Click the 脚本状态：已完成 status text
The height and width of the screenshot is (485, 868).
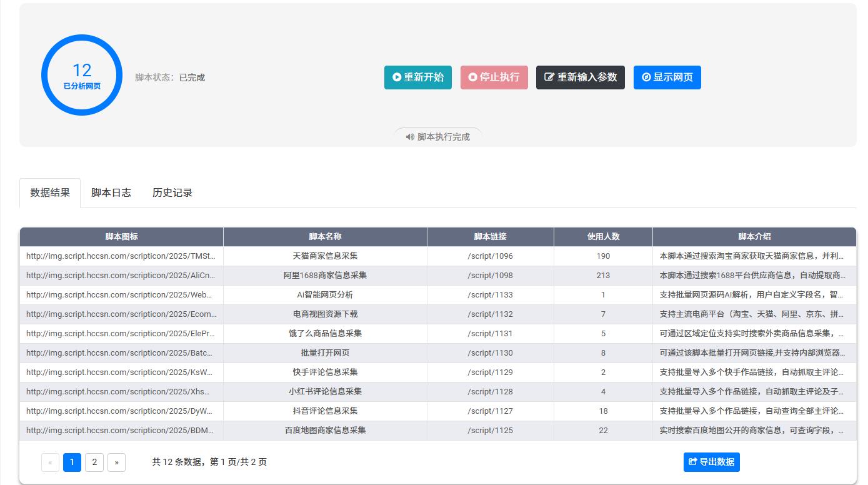click(x=170, y=77)
